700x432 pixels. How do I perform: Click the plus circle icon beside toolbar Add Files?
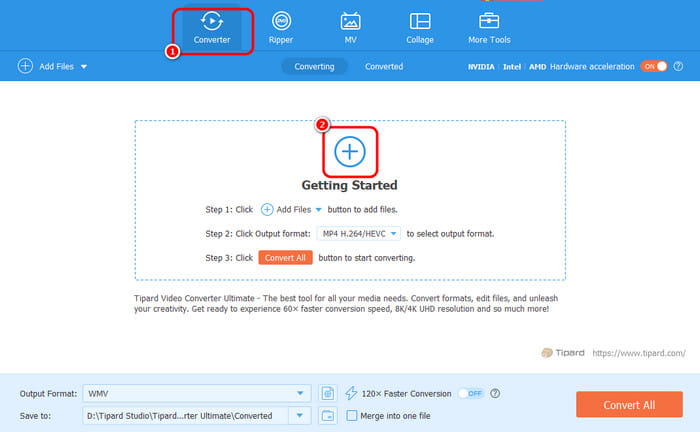pyautogui.click(x=25, y=66)
